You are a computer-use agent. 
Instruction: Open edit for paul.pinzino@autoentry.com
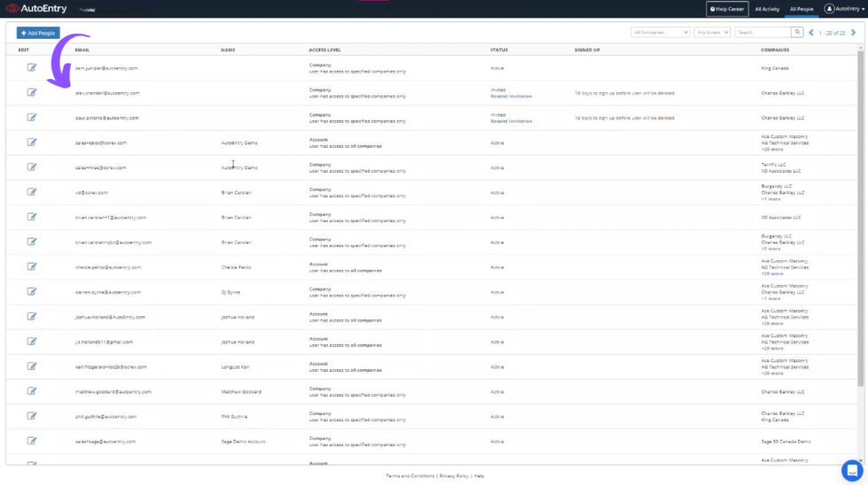[32, 117]
